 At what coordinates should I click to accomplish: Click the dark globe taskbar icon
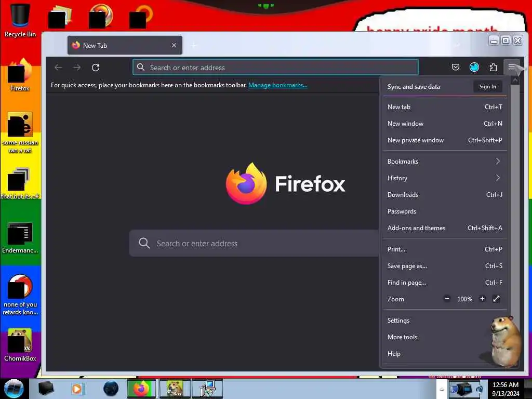[x=111, y=389]
